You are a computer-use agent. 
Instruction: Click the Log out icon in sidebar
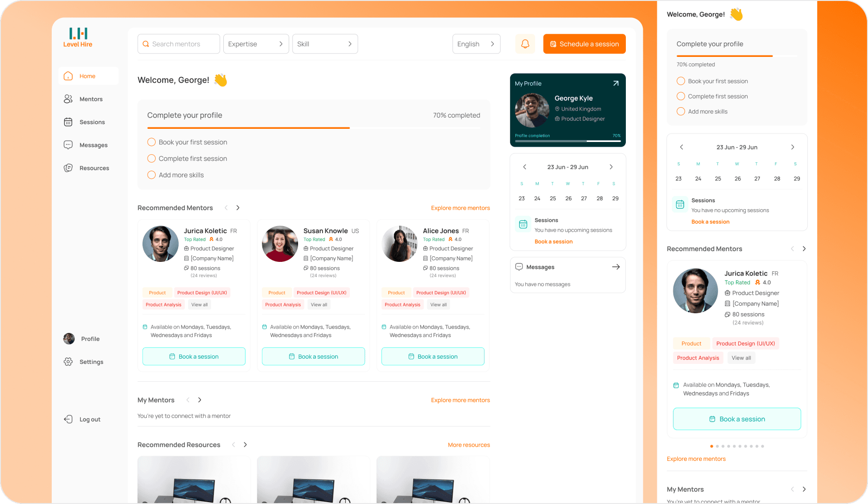pos(68,419)
